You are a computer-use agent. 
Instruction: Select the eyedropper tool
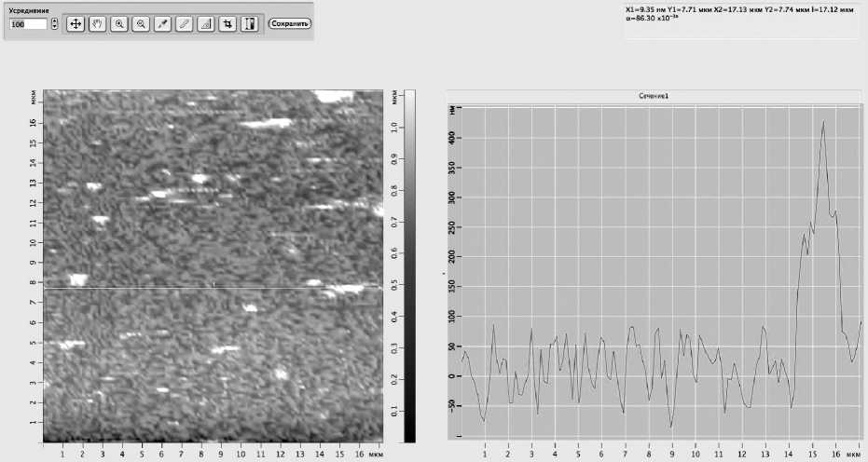(162, 23)
